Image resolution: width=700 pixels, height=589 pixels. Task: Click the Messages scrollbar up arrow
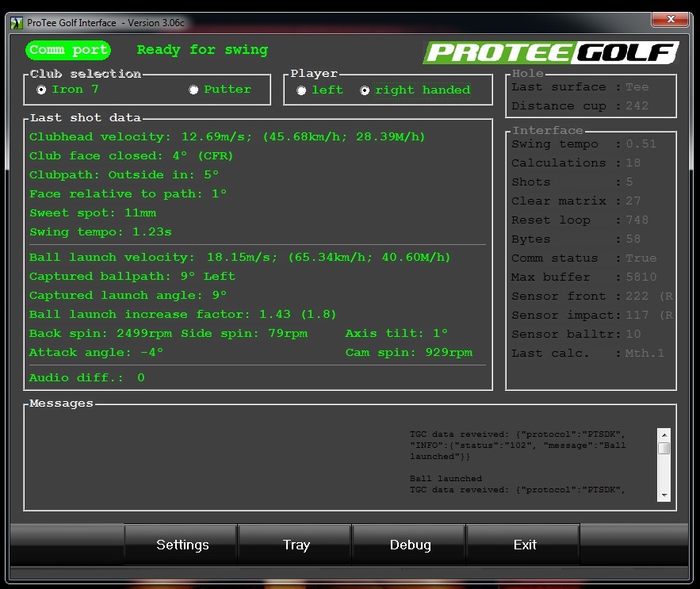(x=664, y=434)
